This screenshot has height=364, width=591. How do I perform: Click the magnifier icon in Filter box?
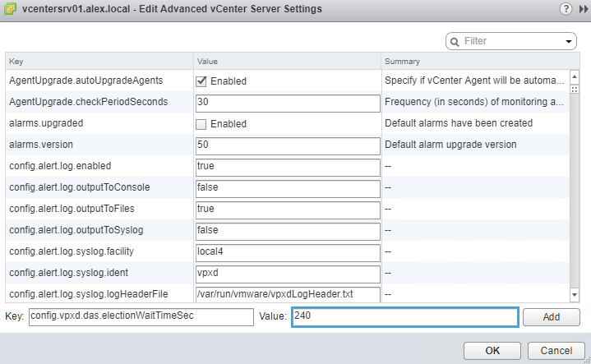click(x=455, y=41)
